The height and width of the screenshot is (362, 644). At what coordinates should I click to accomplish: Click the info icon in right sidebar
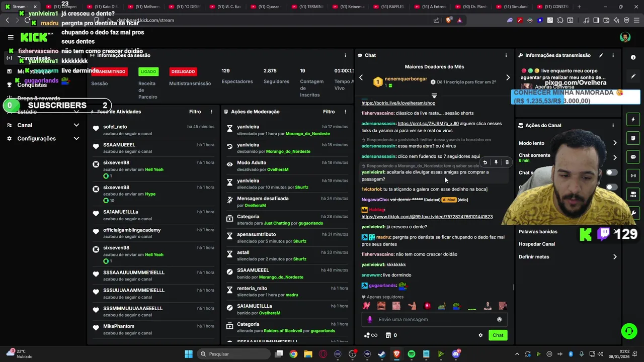tap(633, 57)
